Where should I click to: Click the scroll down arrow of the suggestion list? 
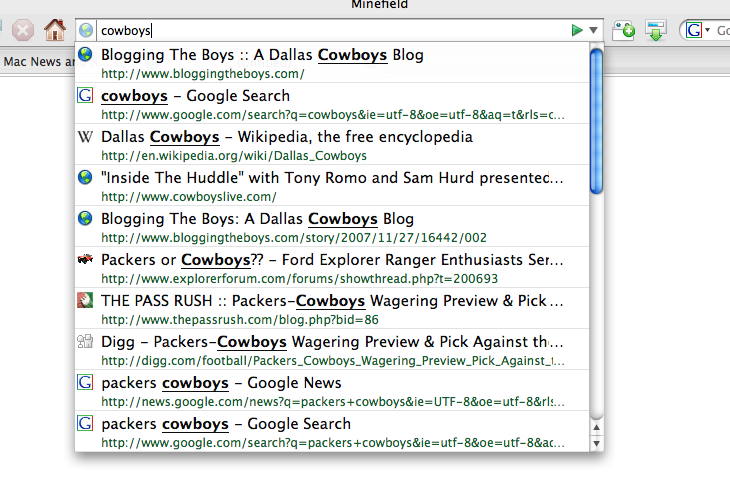tap(596, 443)
